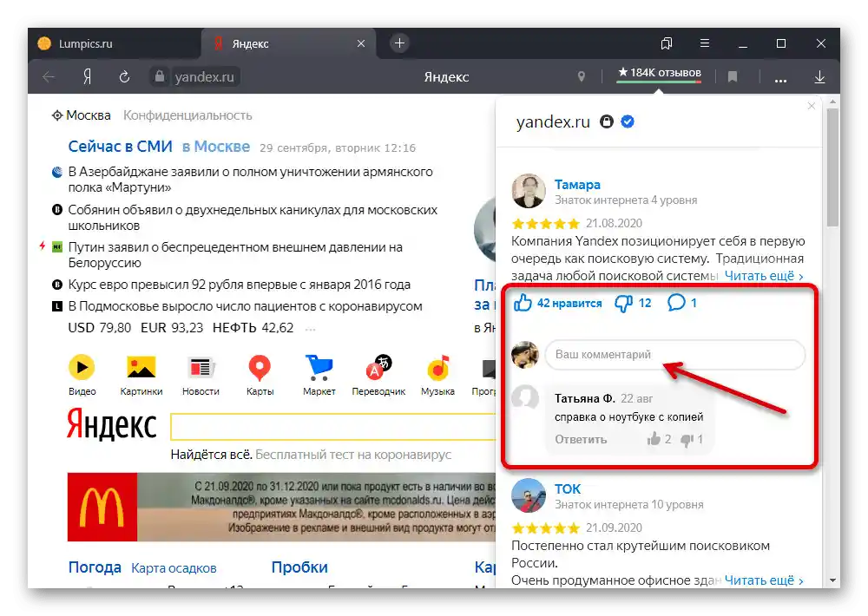Viewport: 868px width, 616px height.
Task: Select the Яндекс browser tab
Action: [288, 43]
